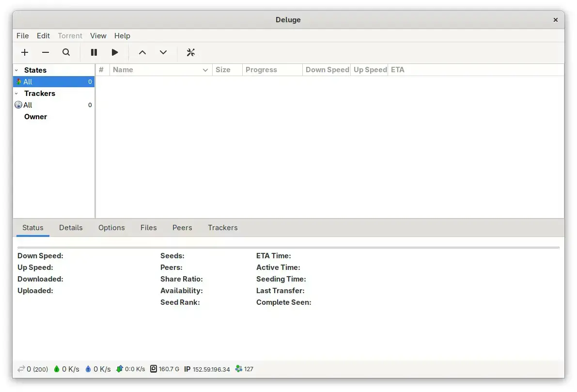The image size is (577, 392).
Task: Select the Owner sidebar heading
Action: click(x=35, y=117)
